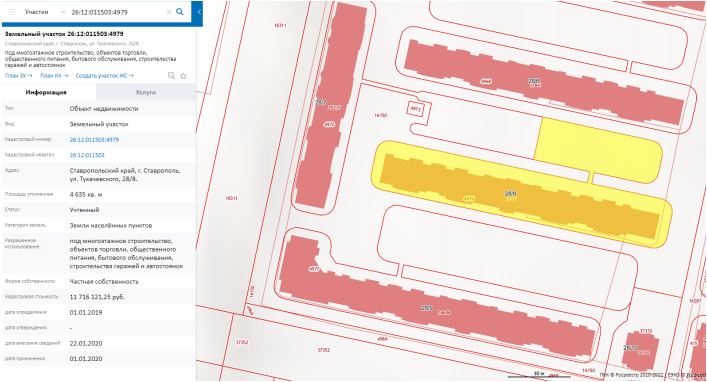This screenshot has width=707, height=382.
Task: Open cadastral quarter link 26:12:011503
Action: point(87,155)
